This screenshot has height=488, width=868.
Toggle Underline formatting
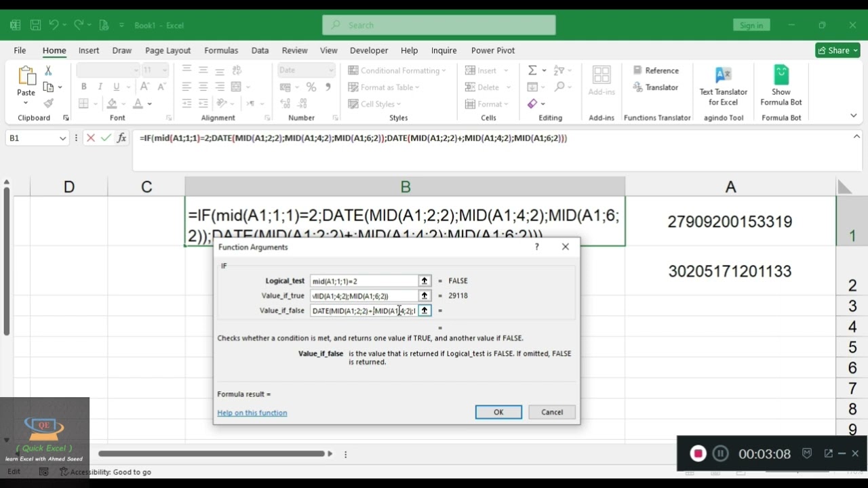point(117,87)
